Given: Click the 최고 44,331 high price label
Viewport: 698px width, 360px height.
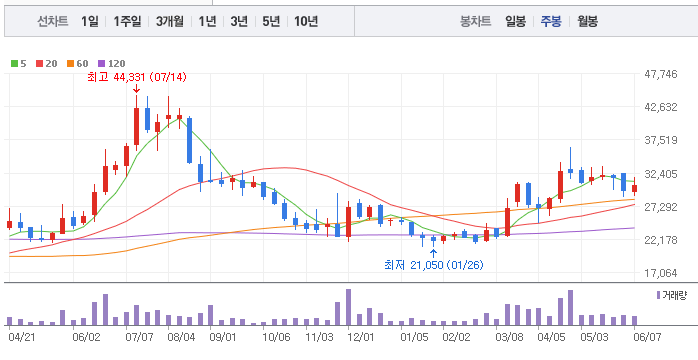Looking at the screenshot, I should point(137,77).
